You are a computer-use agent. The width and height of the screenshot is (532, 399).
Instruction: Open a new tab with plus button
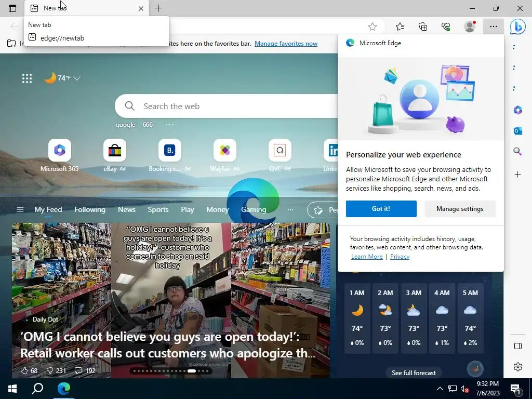coord(158,8)
